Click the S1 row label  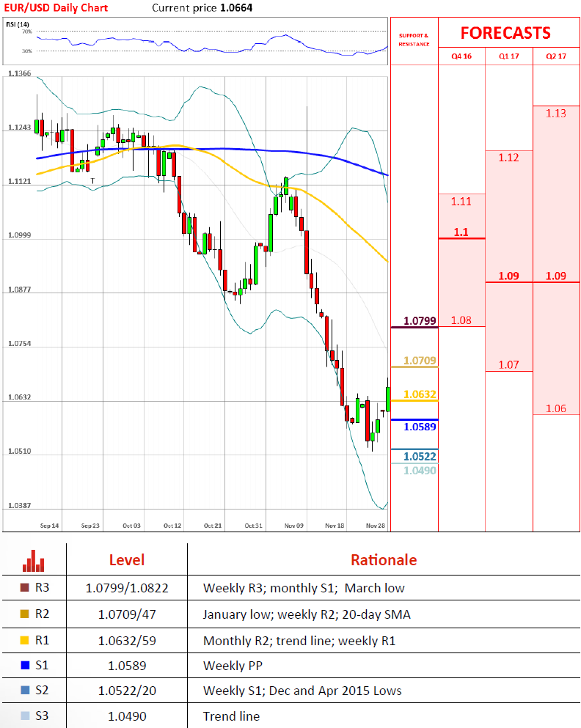pos(42,666)
